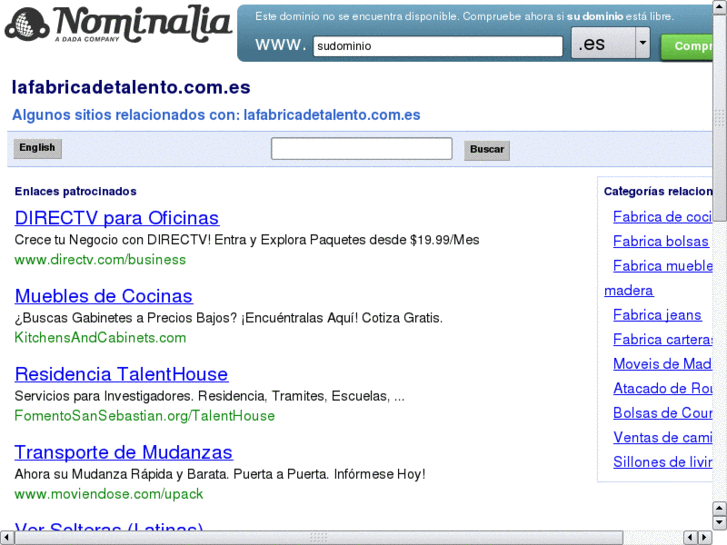Open the Residencia TalentHouse link

pyautogui.click(x=121, y=374)
